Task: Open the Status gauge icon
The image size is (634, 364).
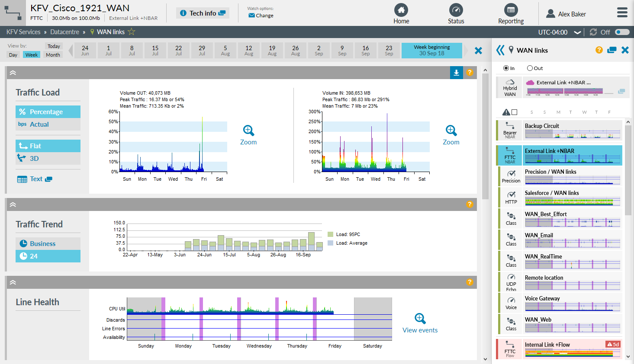Action: pyautogui.click(x=456, y=10)
